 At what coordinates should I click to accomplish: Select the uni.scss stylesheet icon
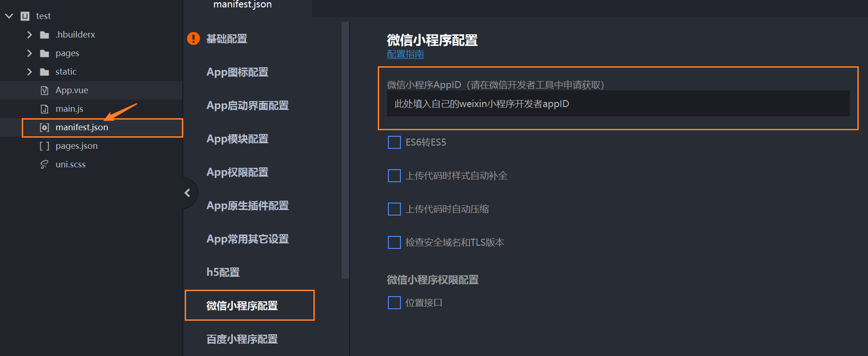coord(44,164)
